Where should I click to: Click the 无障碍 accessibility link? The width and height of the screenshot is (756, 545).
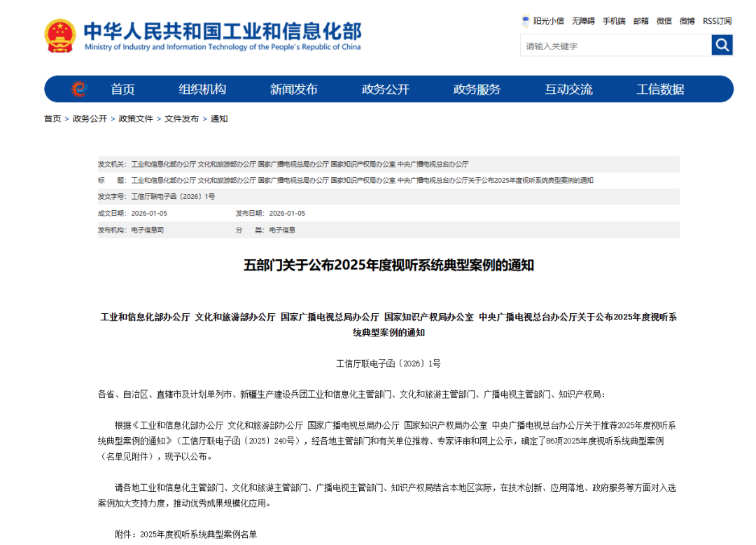(x=583, y=21)
